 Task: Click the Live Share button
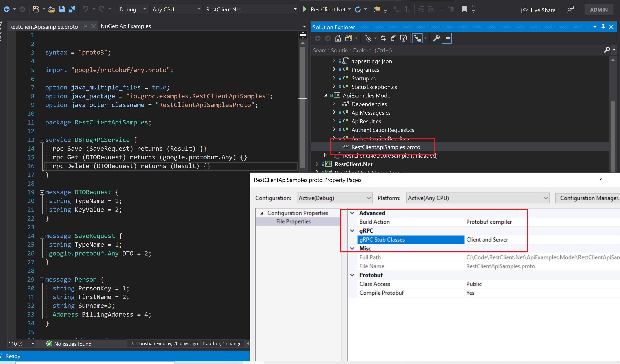point(538,10)
